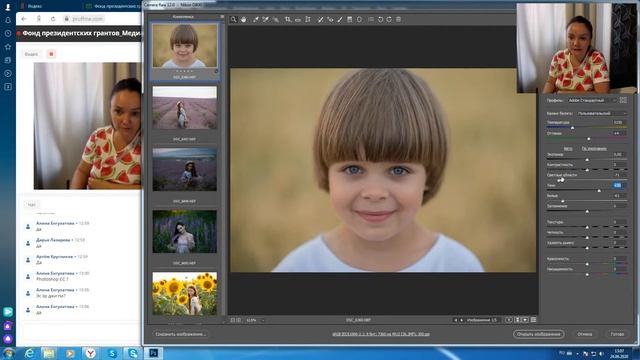The image size is (640, 360).
Task: Click the Температура slider handle
Action: (572, 128)
